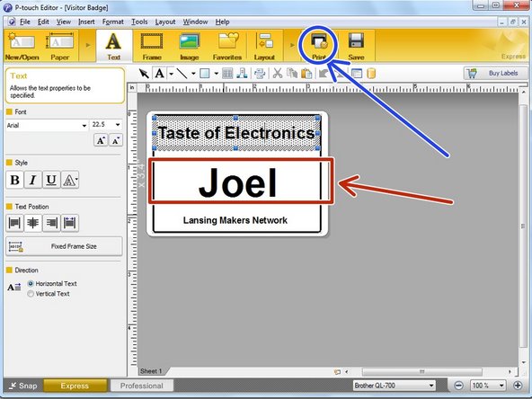Select the Layout ribbon icon
The image size is (532, 399).
click(x=264, y=46)
